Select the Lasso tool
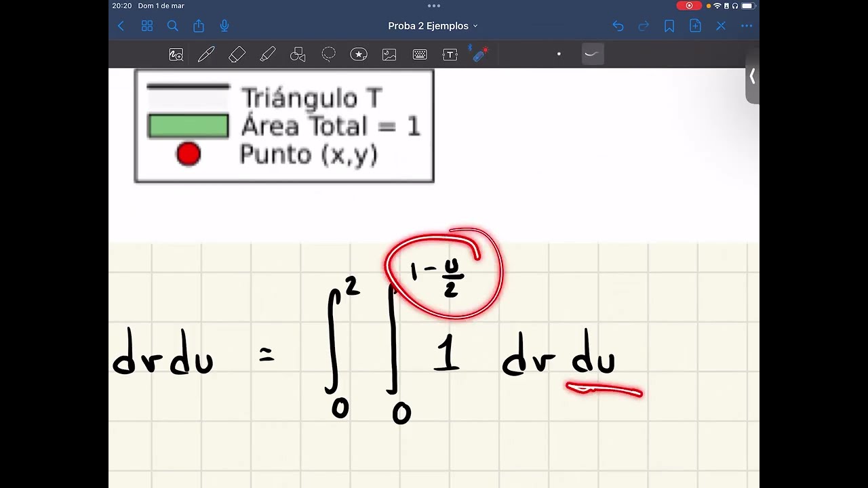Screen dimensions: 868x488 coord(328,54)
